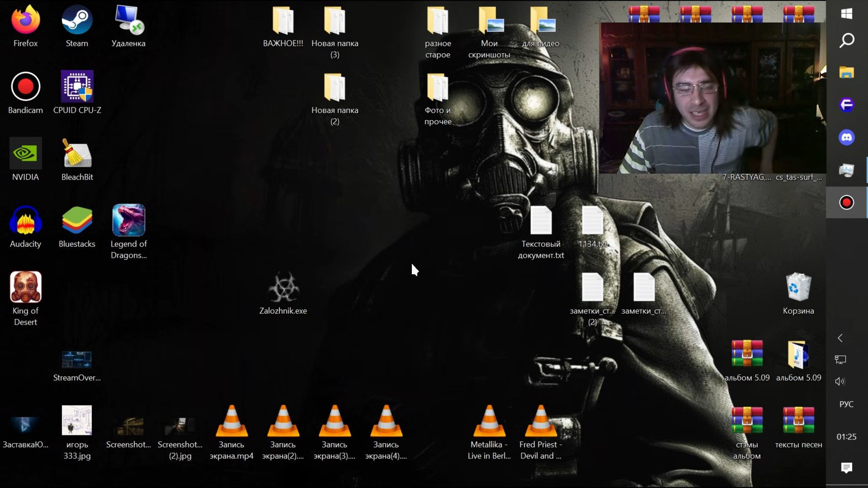Click the Bandicam record icon in taskbar
This screenshot has height=488, width=868.
(847, 202)
